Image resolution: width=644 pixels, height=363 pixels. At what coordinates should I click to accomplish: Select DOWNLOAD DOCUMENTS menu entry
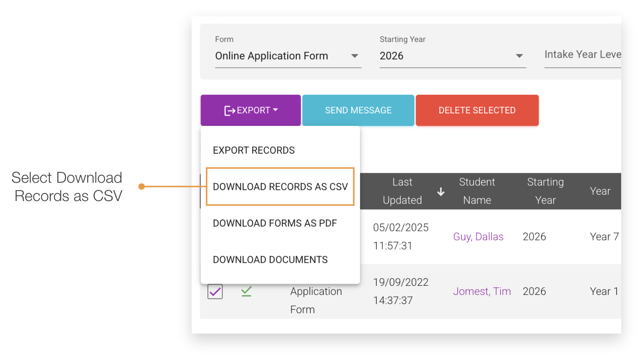click(x=270, y=259)
